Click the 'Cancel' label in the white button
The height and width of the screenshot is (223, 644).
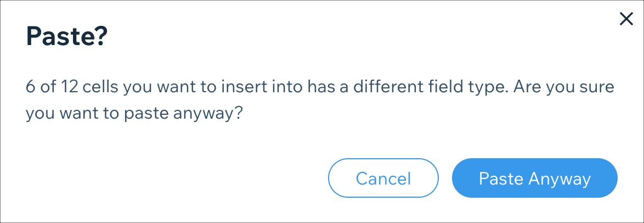coord(383,179)
